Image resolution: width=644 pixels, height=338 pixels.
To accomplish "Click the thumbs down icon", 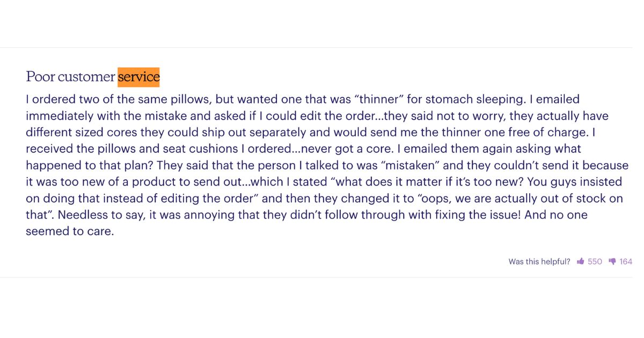I will click(x=612, y=262).
